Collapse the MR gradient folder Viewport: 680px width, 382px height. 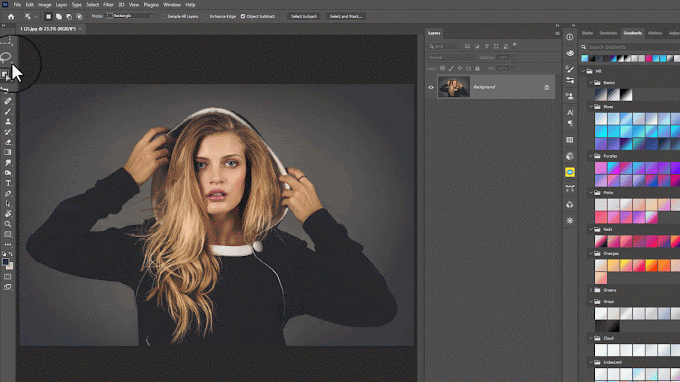583,71
